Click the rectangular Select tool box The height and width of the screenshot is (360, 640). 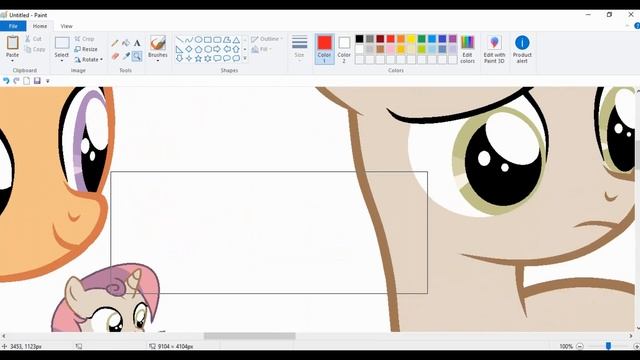click(x=62, y=43)
